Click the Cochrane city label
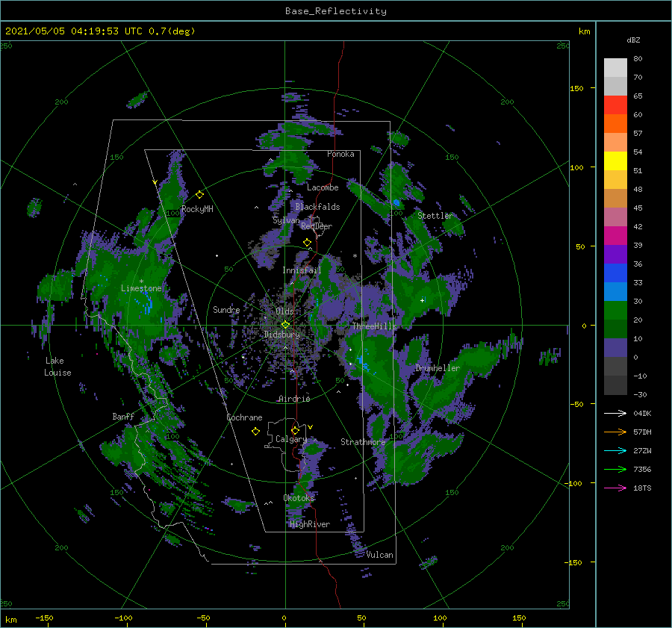 244,417
